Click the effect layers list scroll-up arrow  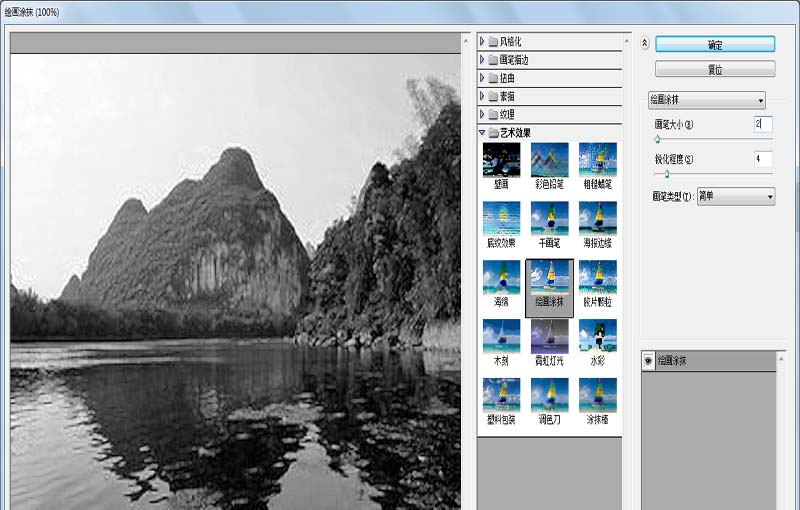click(x=781, y=359)
